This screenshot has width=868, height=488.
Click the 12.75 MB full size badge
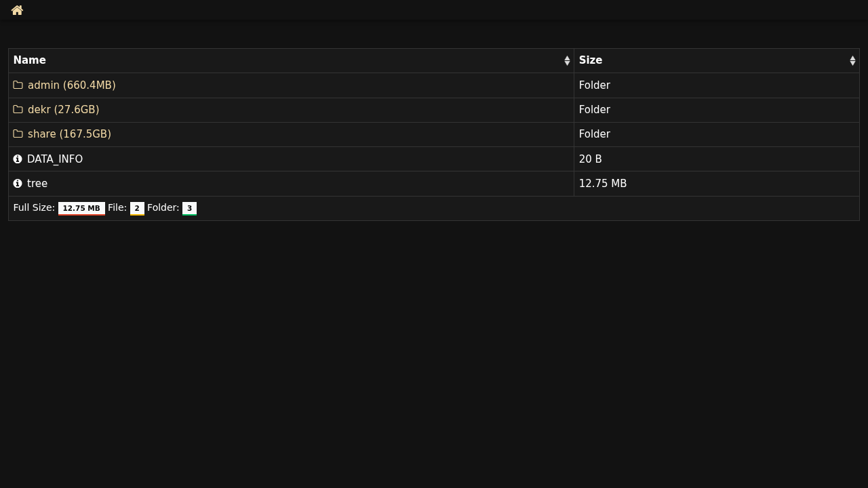81,209
